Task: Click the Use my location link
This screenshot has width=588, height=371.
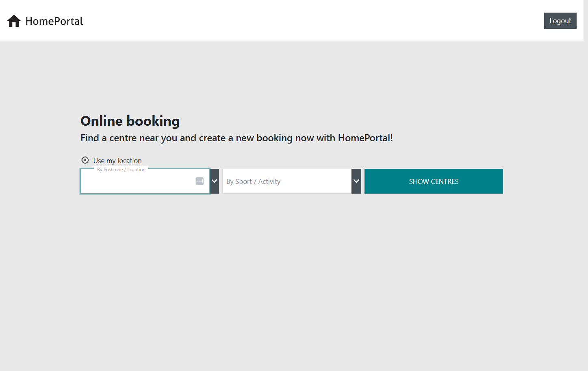Action: pyautogui.click(x=117, y=161)
